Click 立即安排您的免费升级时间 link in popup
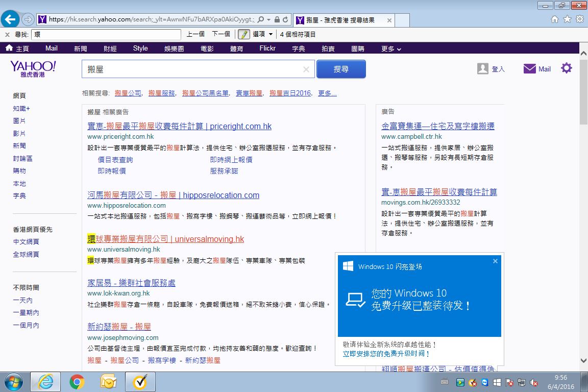588x392 pixels. point(386,354)
